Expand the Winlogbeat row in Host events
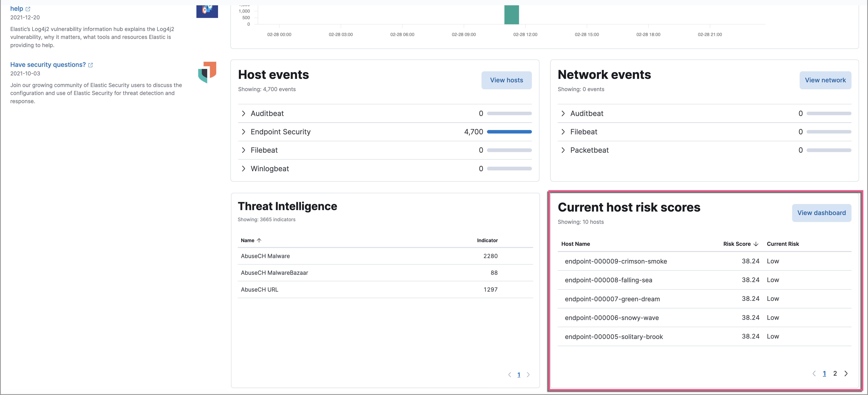Screen dimensions: 868x395 [x=244, y=168]
